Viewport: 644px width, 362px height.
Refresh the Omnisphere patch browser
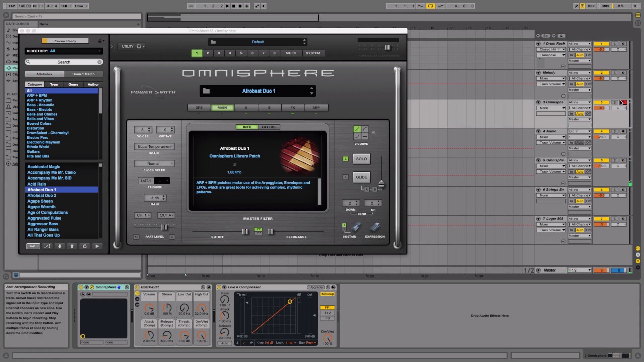84,246
